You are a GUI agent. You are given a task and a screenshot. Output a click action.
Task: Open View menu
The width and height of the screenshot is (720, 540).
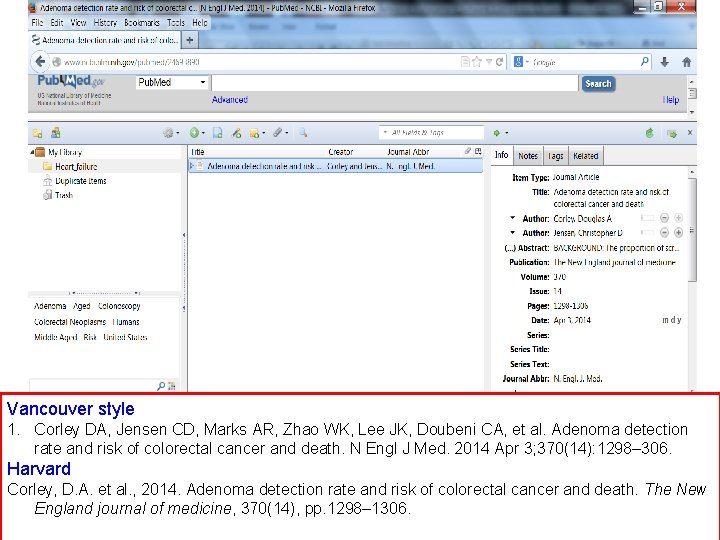[78, 22]
